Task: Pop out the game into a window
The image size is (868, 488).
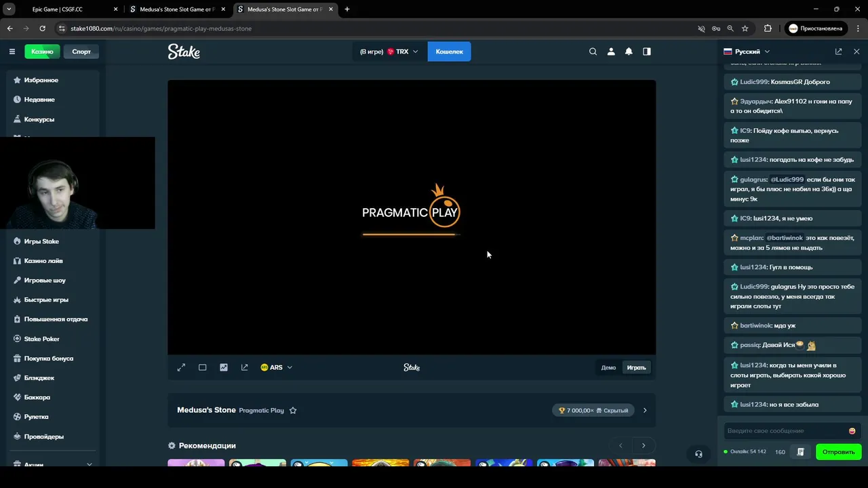Action: tap(245, 367)
